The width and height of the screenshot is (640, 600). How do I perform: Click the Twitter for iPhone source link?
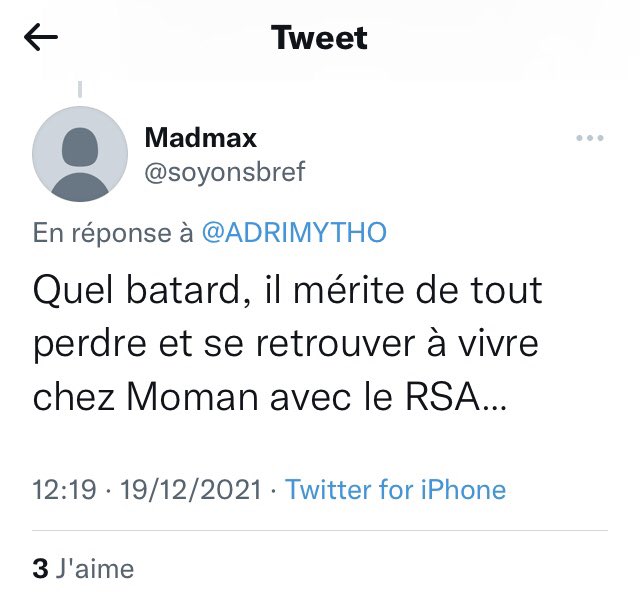(395, 490)
